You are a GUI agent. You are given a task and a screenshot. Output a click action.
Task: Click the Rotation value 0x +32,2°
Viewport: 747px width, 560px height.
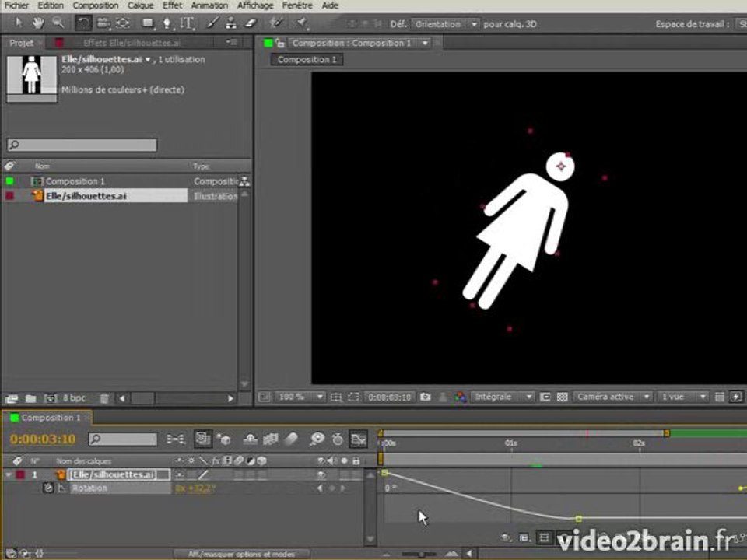point(195,488)
